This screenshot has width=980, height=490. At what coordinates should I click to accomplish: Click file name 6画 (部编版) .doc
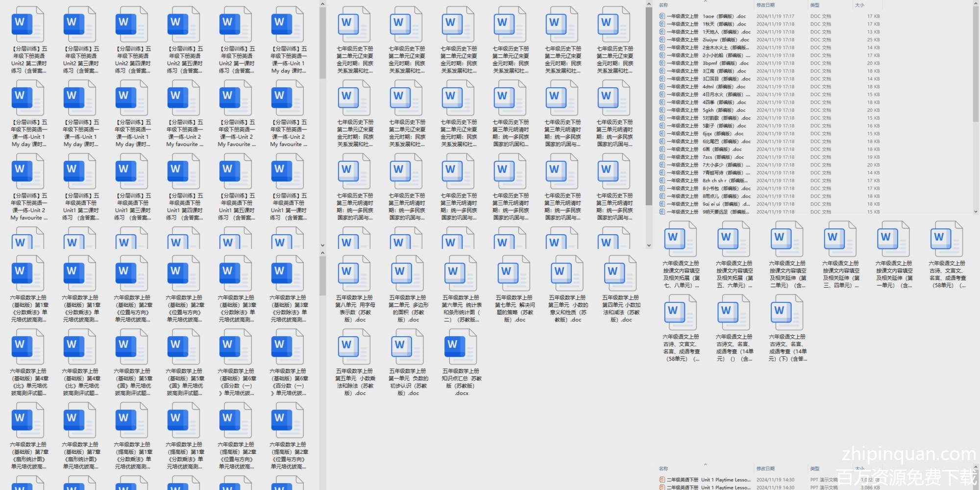pyautogui.click(x=704, y=149)
